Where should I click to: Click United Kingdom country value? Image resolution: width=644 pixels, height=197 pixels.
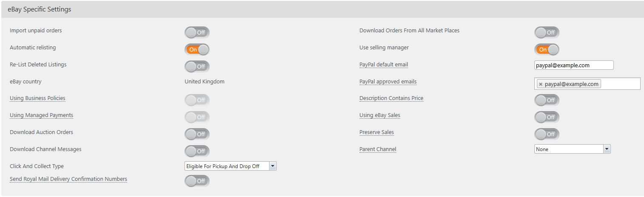204,81
